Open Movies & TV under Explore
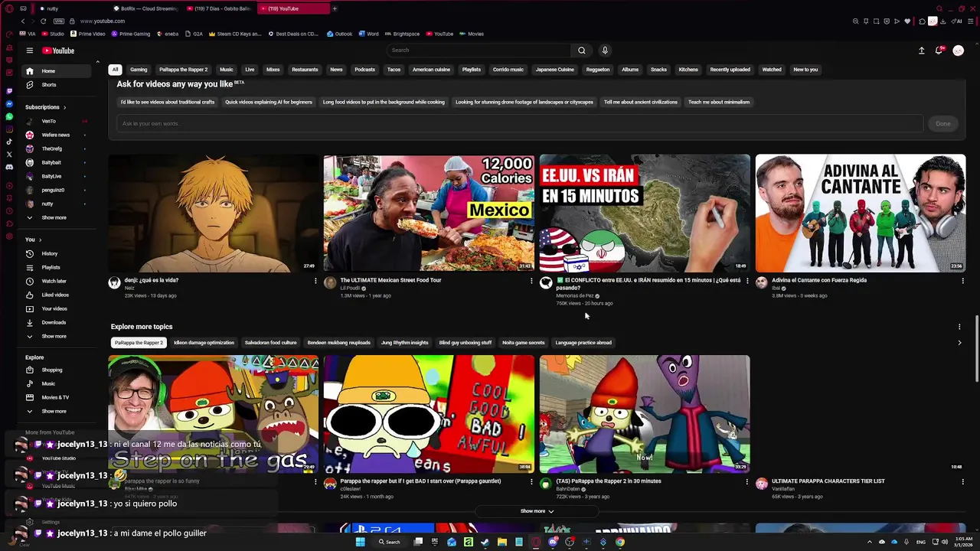The width and height of the screenshot is (980, 551). click(55, 397)
